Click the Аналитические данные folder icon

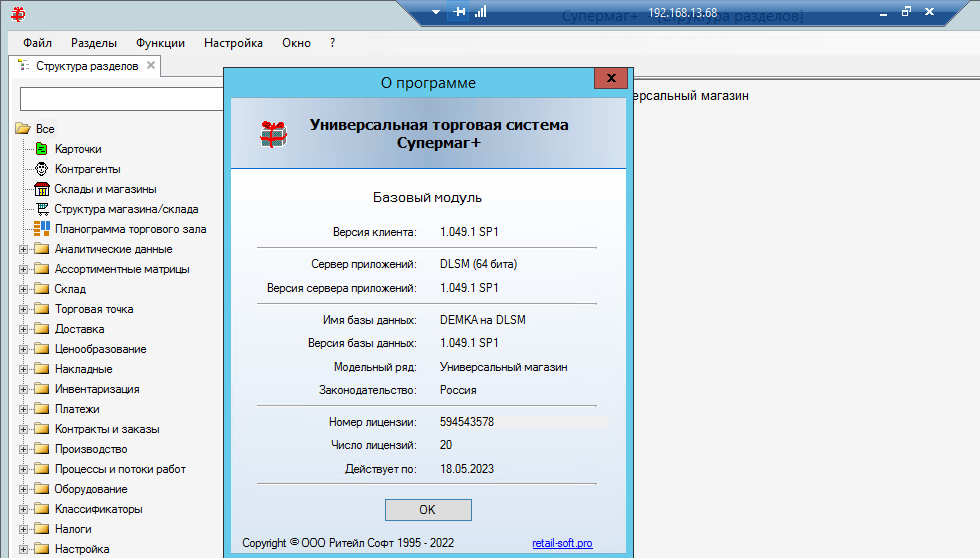click(42, 249)
